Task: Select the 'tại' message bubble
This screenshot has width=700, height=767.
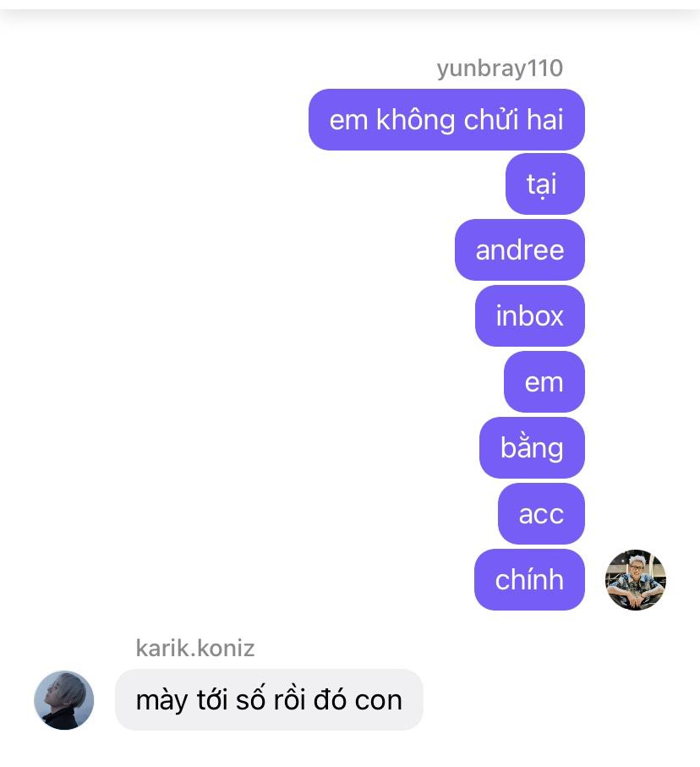Action: tap(545, 184)
